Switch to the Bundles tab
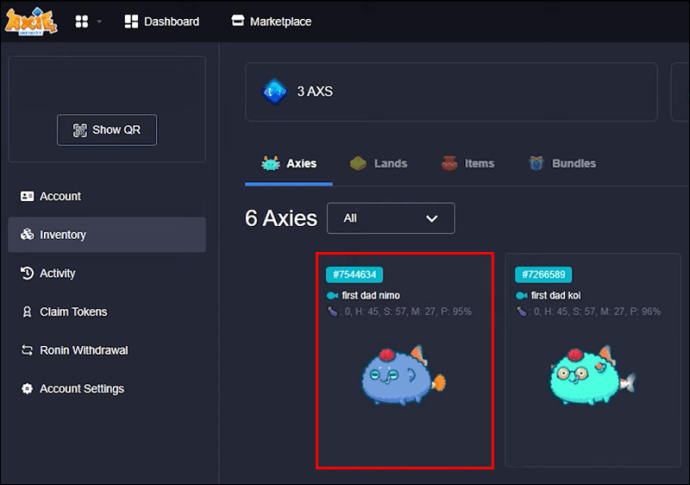Image resolution: width=690 pixels, height=485 pixels. tap(562, 164)
